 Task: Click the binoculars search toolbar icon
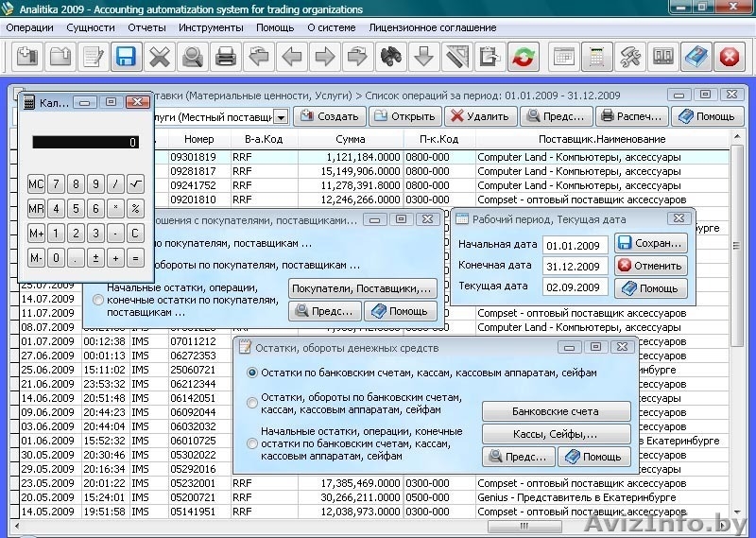pyautogui.click(x=389, y=57)
